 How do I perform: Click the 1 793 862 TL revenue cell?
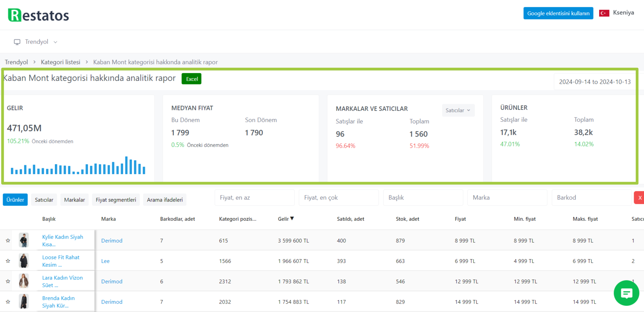tap(293, 281)
